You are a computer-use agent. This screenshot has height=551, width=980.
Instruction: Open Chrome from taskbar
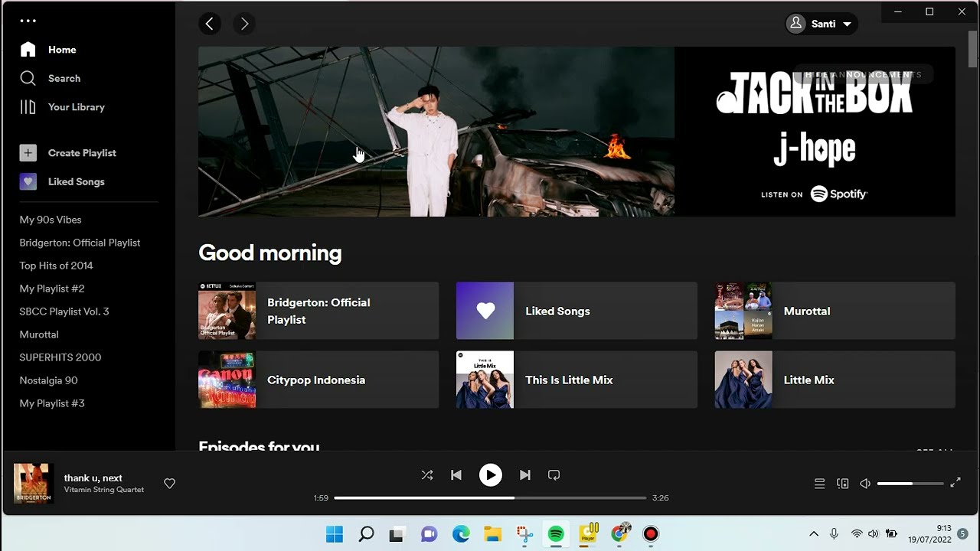[620, 533]
